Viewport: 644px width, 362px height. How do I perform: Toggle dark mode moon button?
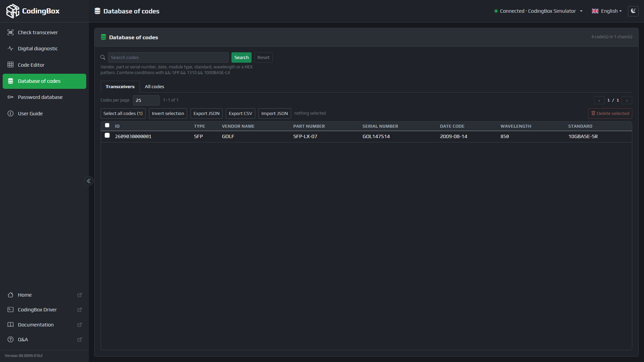(633, 11)
